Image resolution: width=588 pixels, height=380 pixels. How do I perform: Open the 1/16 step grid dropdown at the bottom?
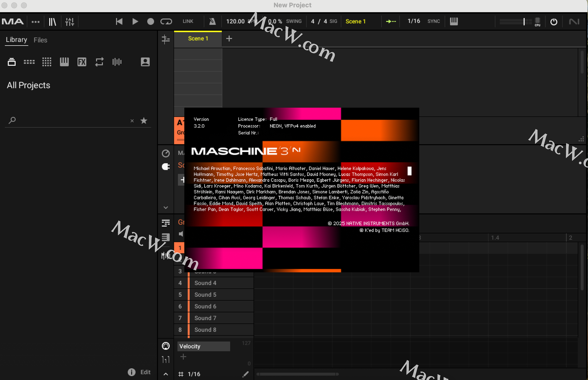click(194, 374)
